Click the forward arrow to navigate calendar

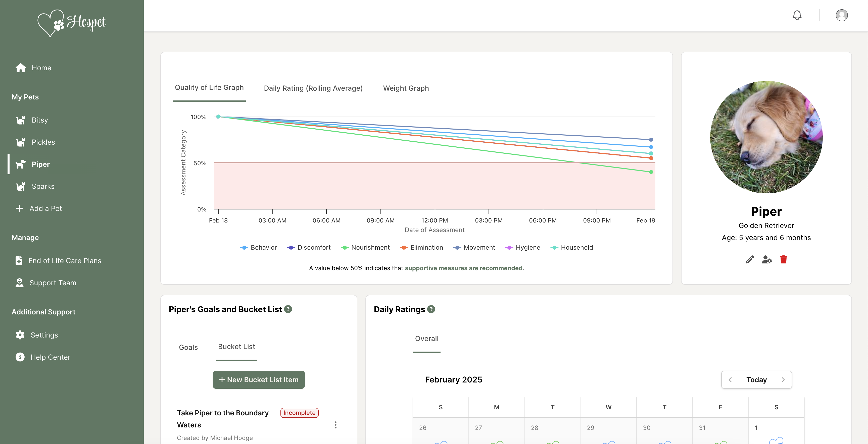[783, 379]
